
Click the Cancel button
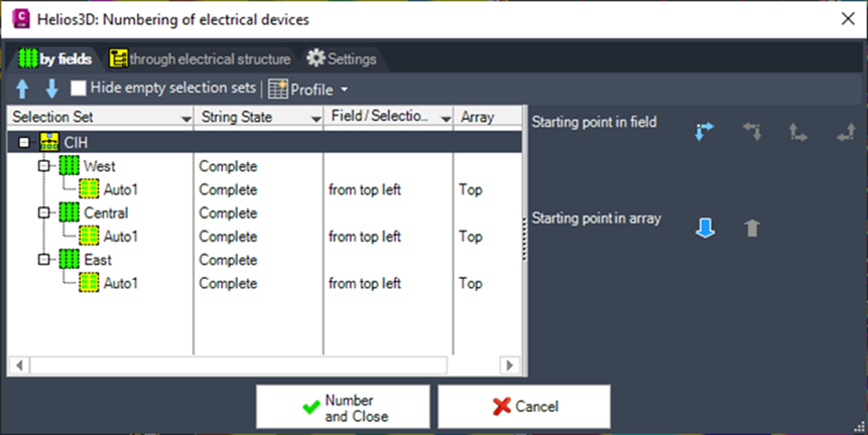tap(524, 407)
